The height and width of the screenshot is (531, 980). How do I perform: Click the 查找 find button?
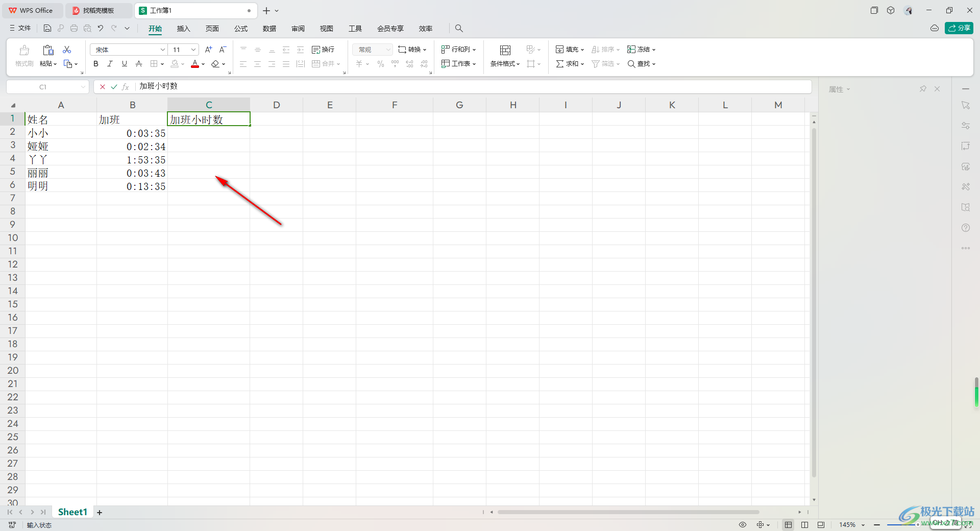point(641,64)
